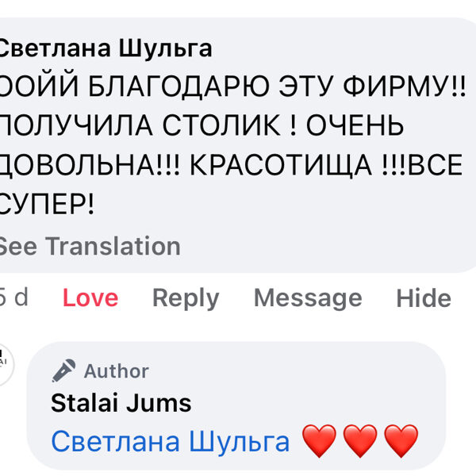Open the Stalai Jums author name link
The image size is (476, 476).
point(121,403)
